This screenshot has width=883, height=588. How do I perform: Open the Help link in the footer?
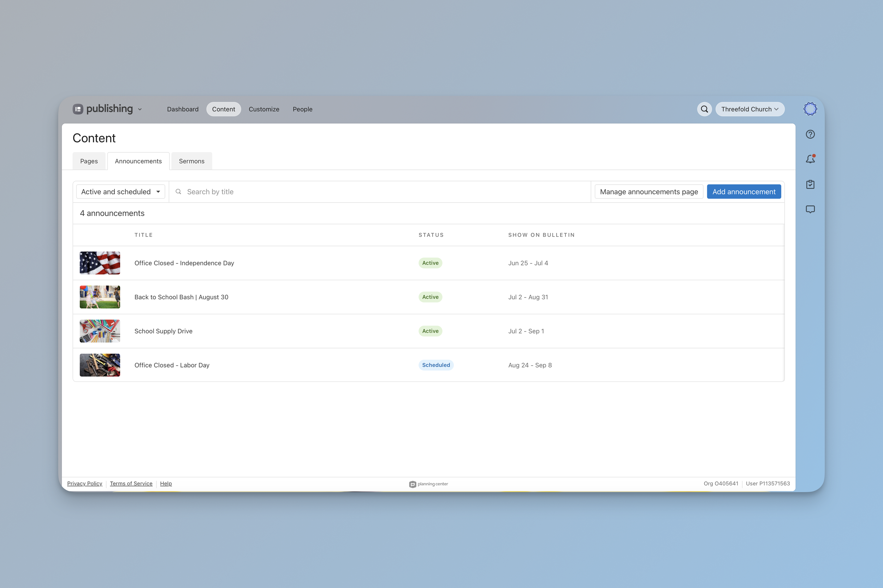166,484
